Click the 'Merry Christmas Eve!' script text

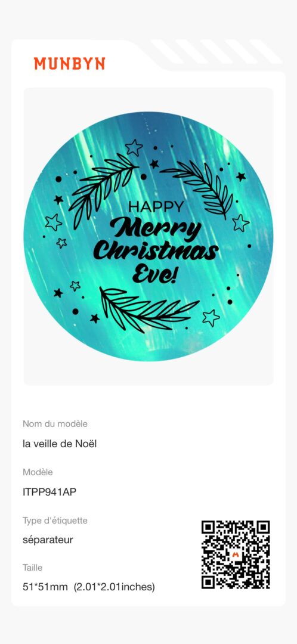click(x=155, y=252)
